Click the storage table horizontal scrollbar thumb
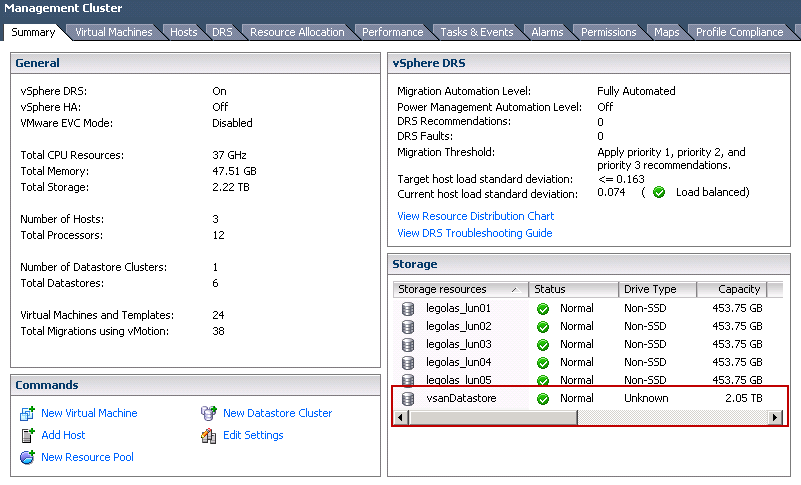Viewport: 801px width, 485px height. pos(490,417)
